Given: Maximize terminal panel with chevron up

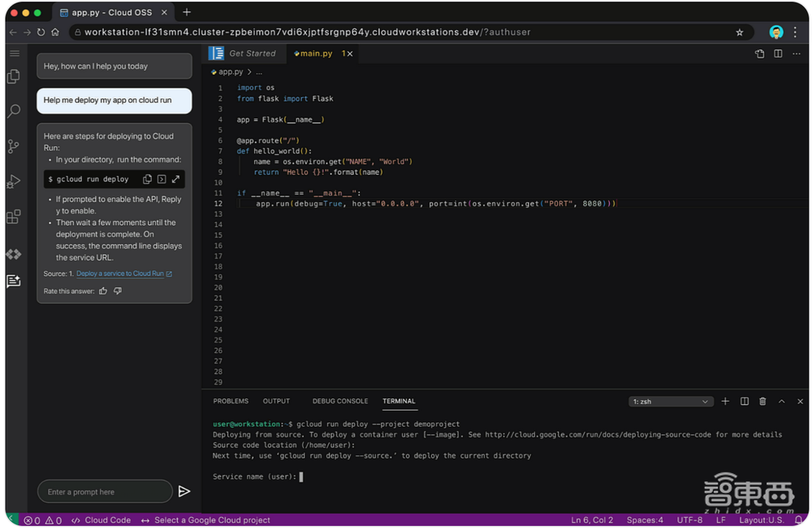Looking at the screenshot, I should 781,401.
